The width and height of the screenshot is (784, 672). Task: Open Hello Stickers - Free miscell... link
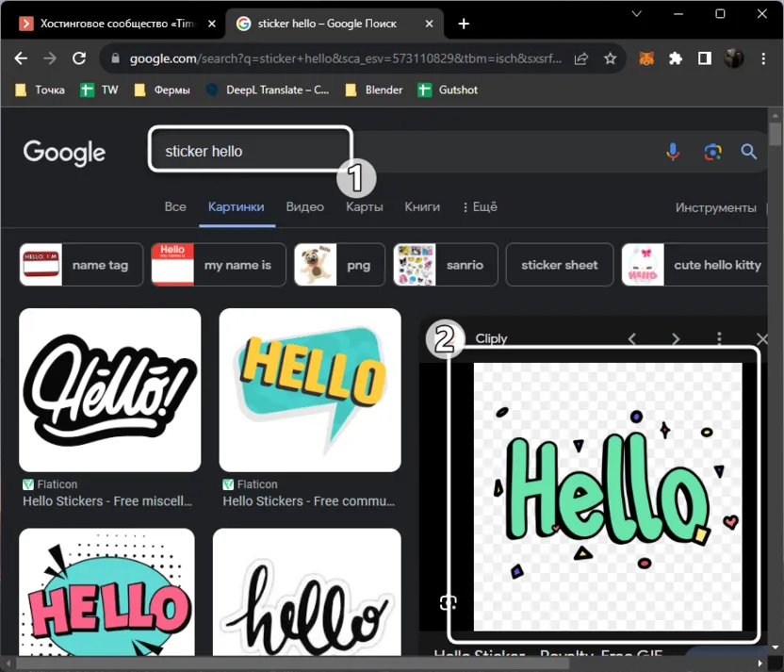pyautogui.click(x=107, y=501)
